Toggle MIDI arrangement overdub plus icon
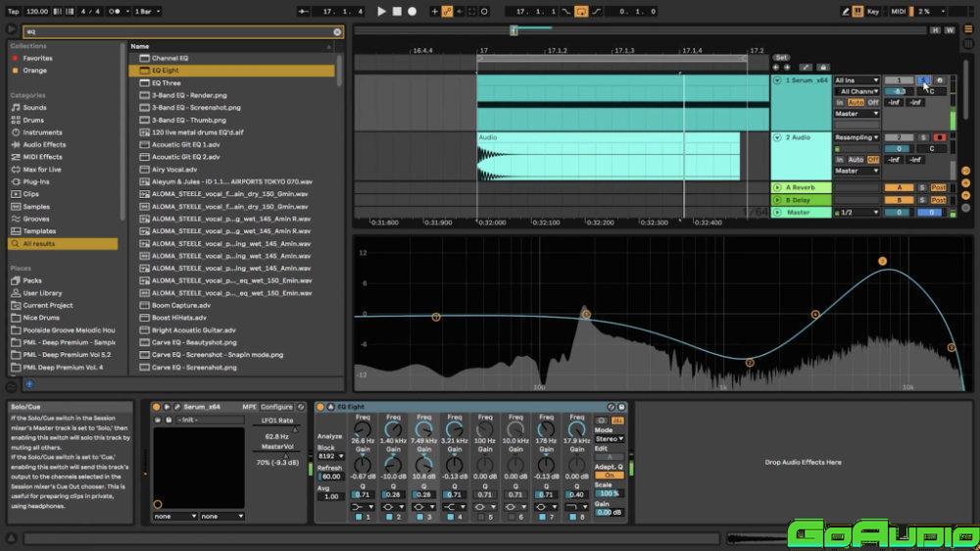 point(434,11)
